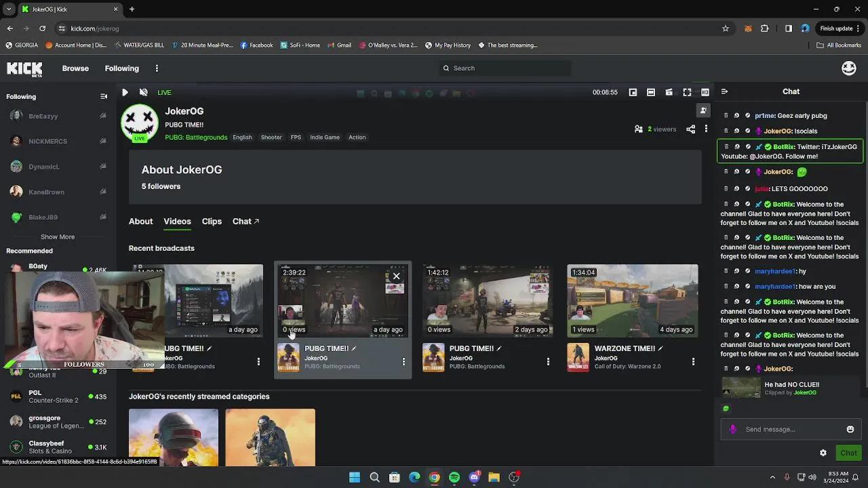Go to the Browse page
Screen dimensions: 868x488
(75, 68)
